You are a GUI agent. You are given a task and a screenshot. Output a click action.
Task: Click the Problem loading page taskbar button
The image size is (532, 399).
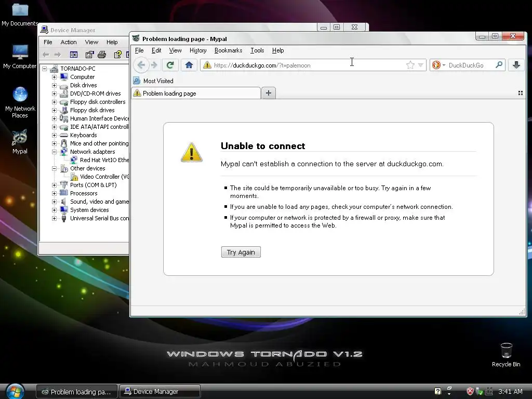(x=77, y=391)
